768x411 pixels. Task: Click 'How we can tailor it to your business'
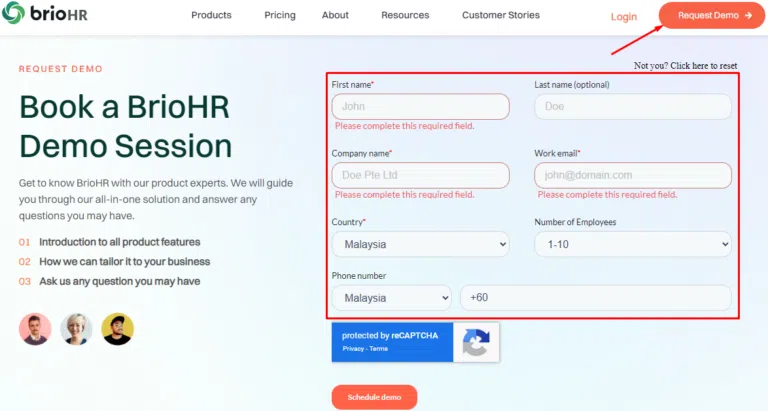point(124,262)
